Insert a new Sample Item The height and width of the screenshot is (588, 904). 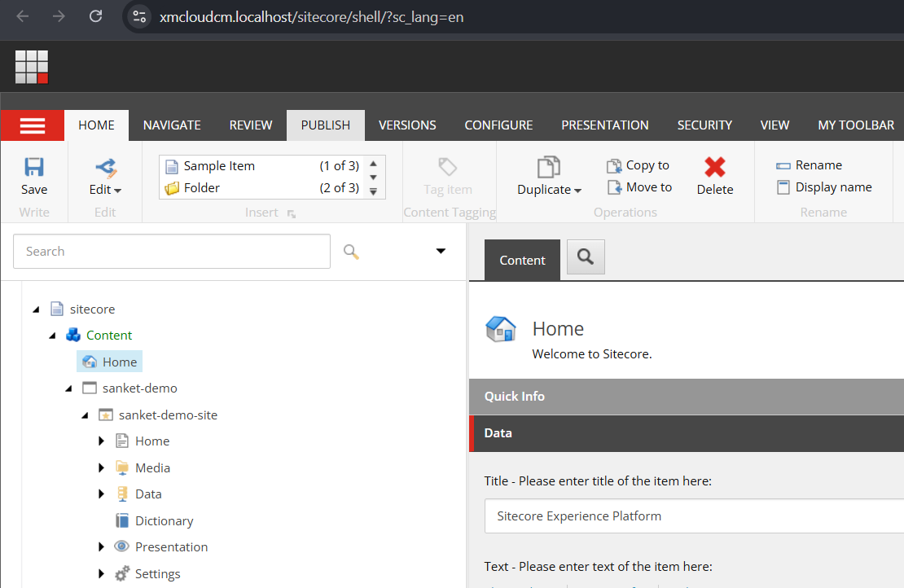coord(218,165)
